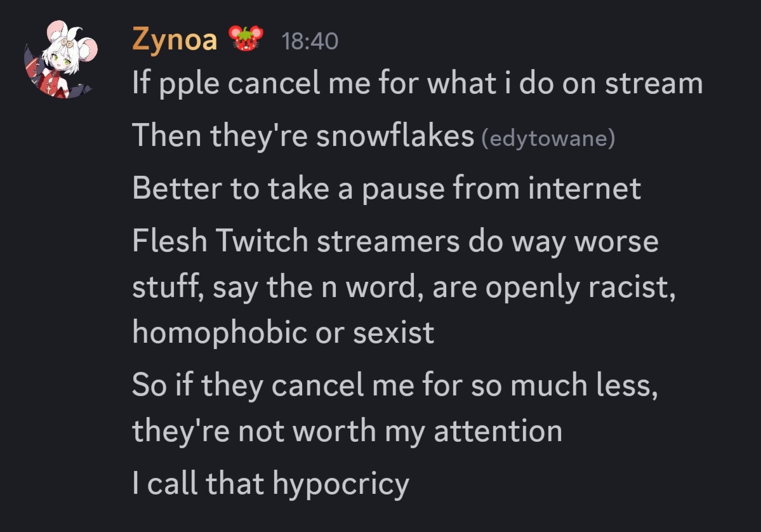Image resolution: width=761 pixels, height=532 pixels.
Task: Click the strawberry mouse role icon
Action: click(246, 38)
